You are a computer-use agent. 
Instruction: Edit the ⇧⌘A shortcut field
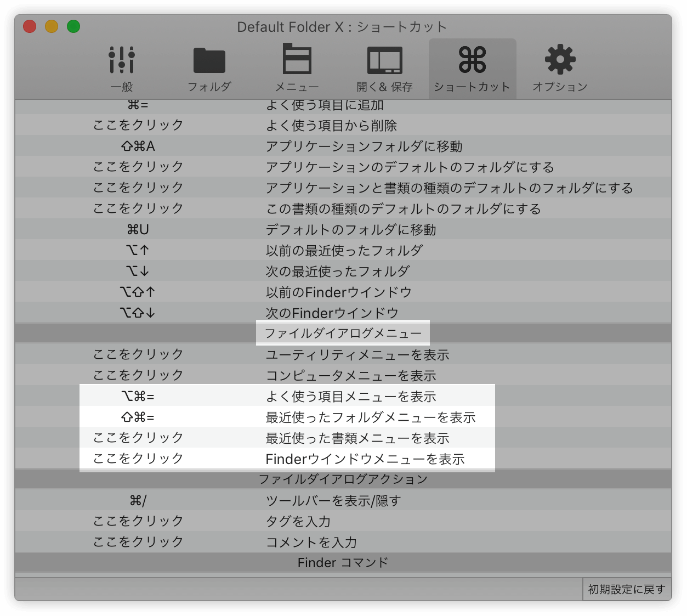coord(138,146)
